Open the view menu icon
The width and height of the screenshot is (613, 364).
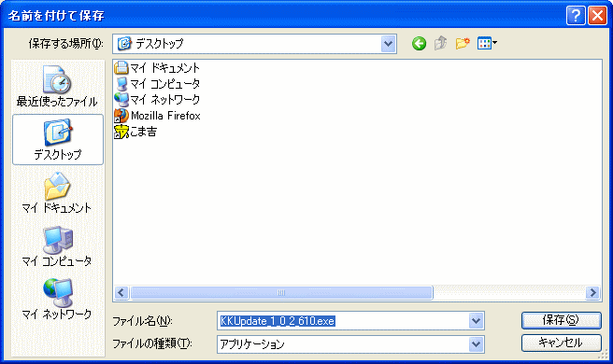[x=487, y=43]
